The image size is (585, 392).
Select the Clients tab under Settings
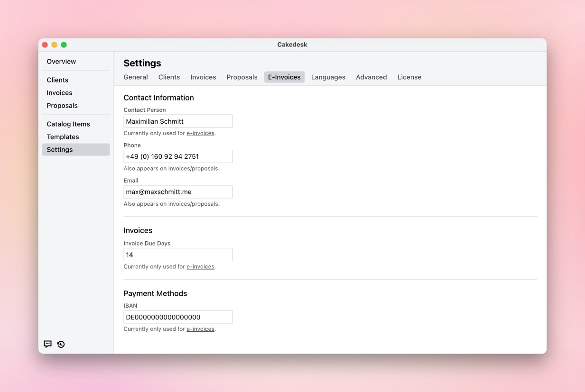(169, 77)
